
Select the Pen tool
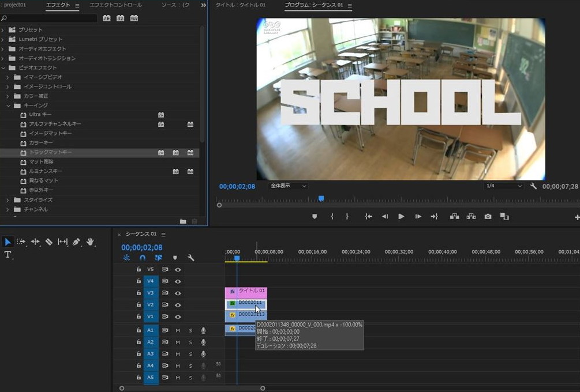(76, 242)
